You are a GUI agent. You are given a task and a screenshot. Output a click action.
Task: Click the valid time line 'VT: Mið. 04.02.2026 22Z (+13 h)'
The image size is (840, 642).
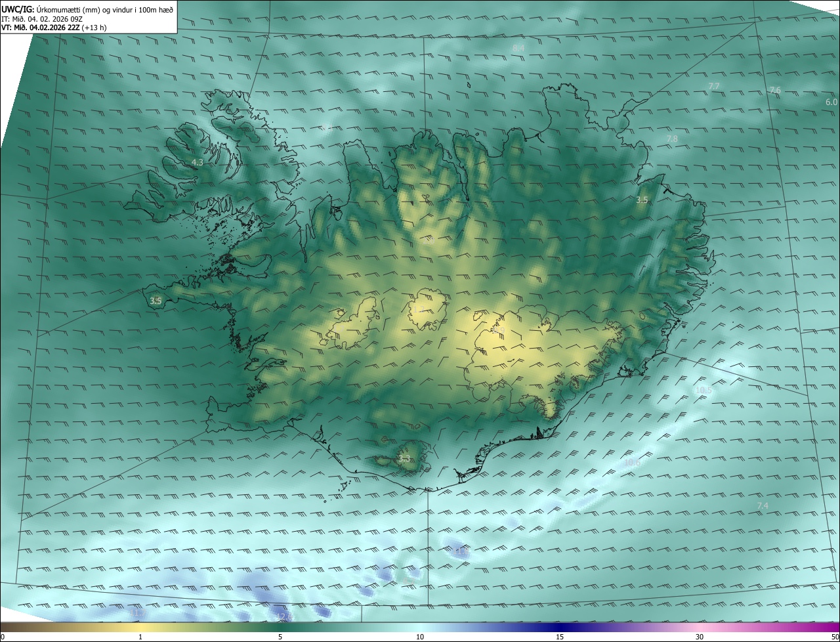coord(54,27)
